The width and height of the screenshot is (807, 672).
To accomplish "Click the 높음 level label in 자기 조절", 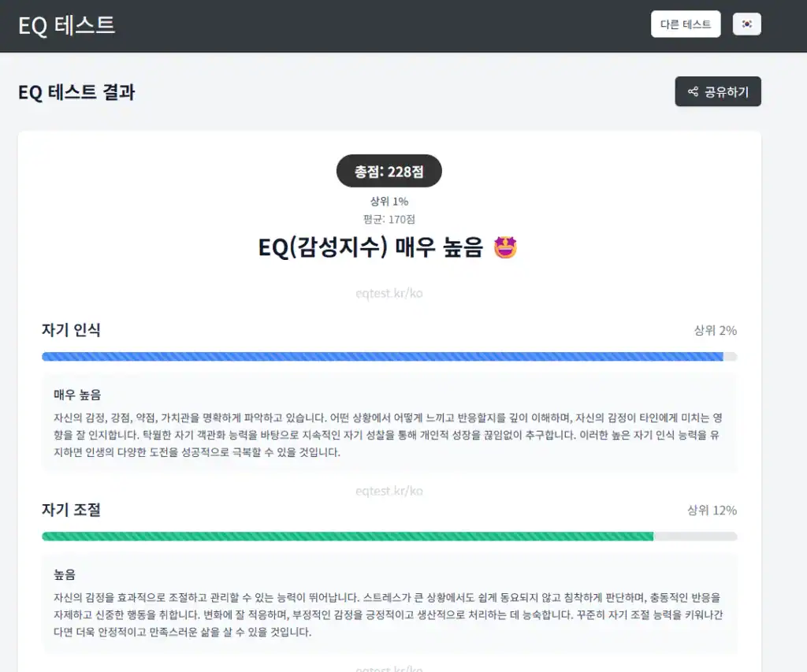I will point(65,575).
